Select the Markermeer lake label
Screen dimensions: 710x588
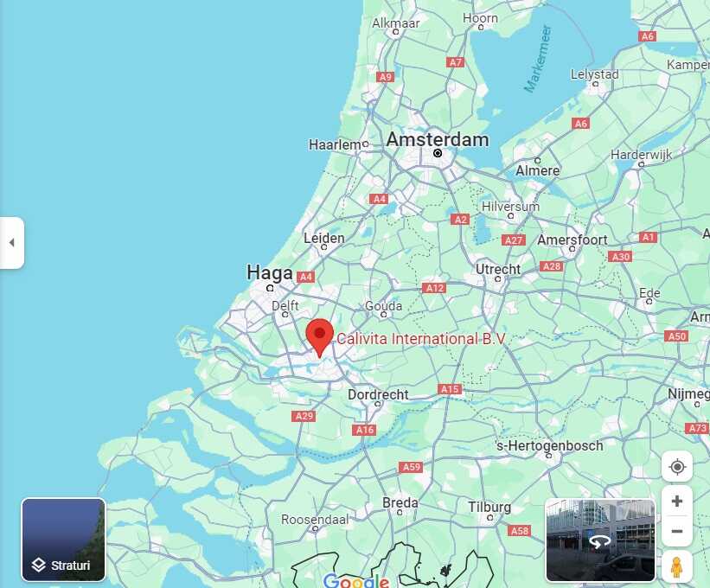click(538, 59)
